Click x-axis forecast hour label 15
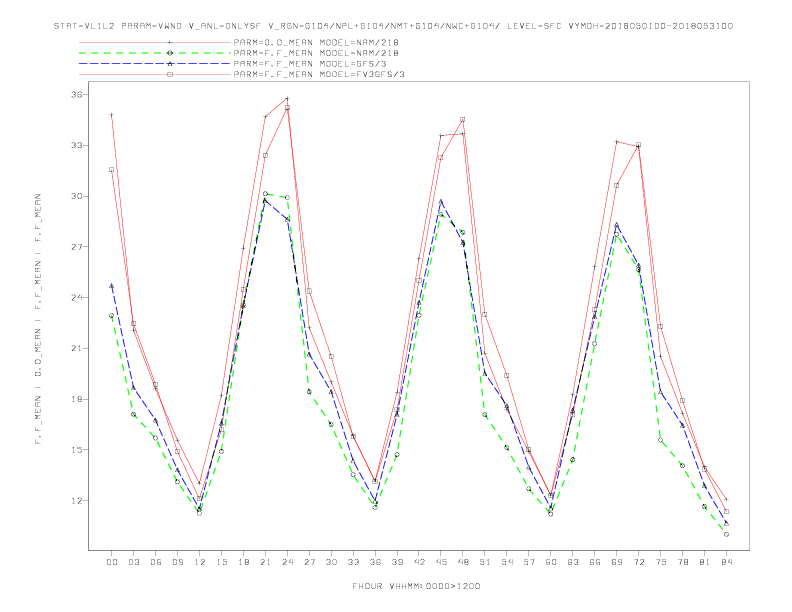This screenshot has height=612, width=792. click(221, 562)
